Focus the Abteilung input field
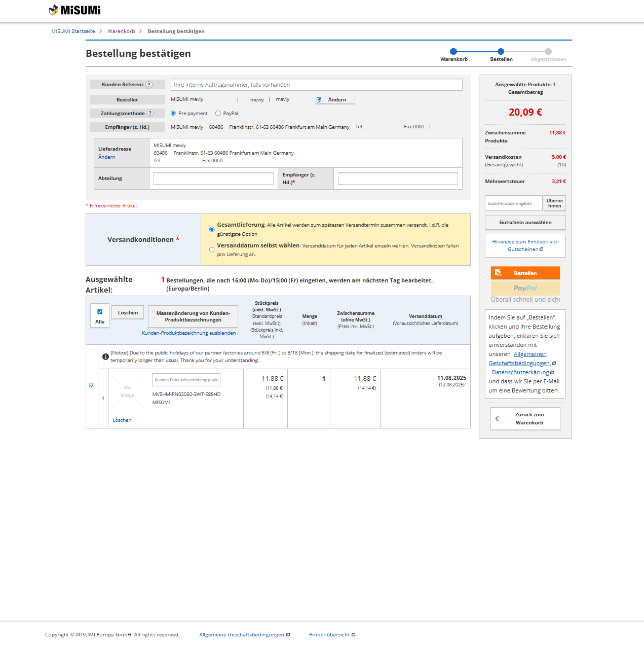Viewport: 644px width, 646px height. click(213, 178)
